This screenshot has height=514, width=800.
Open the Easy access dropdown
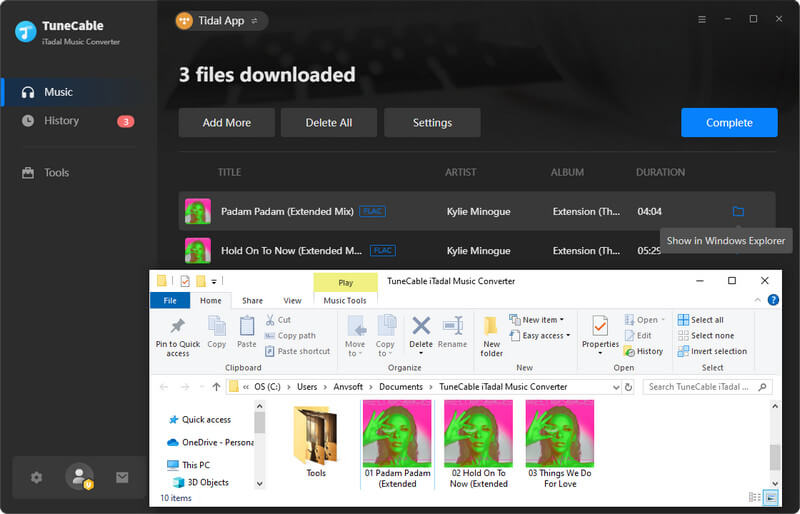pyautogui.click(x=540, y=336)
